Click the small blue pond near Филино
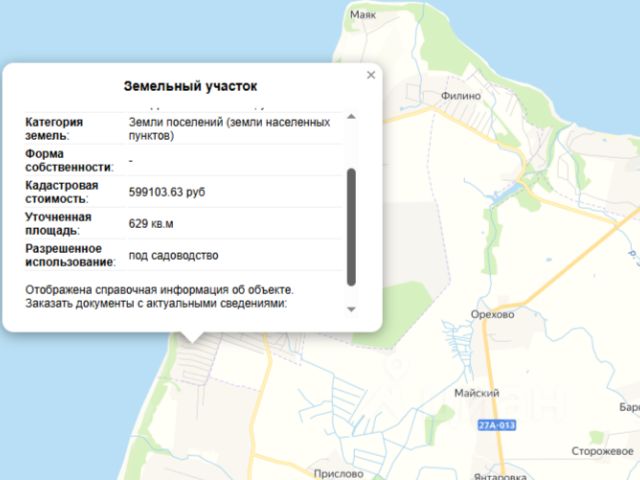 coord(507,193)
